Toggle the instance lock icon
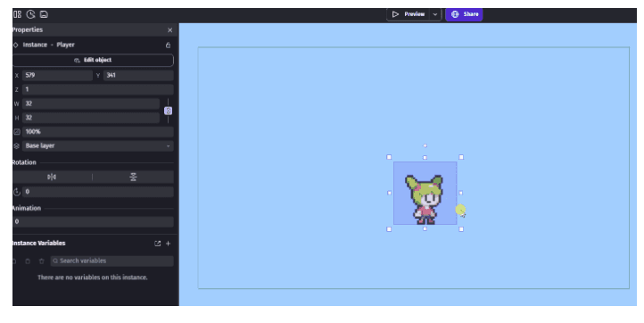Image resolution: width=644 pixels, height=323 pixels. click(168, 45)
